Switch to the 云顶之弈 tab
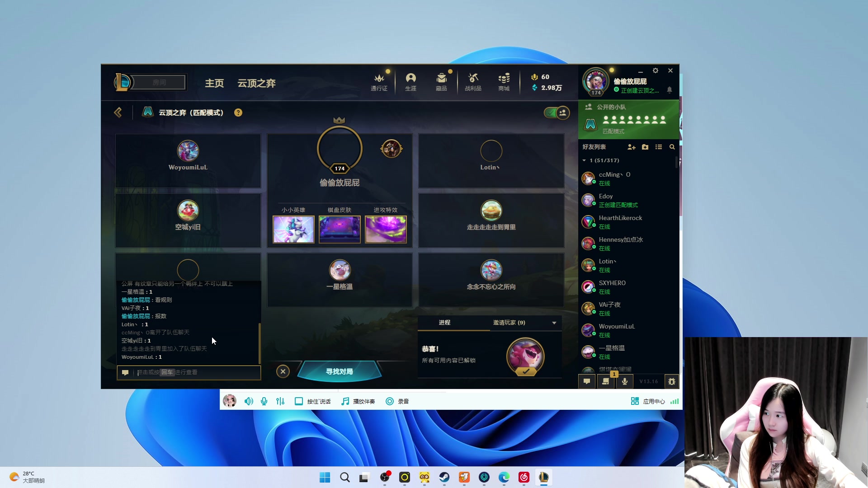The image size is (868, 488). (x=257, y=83)
